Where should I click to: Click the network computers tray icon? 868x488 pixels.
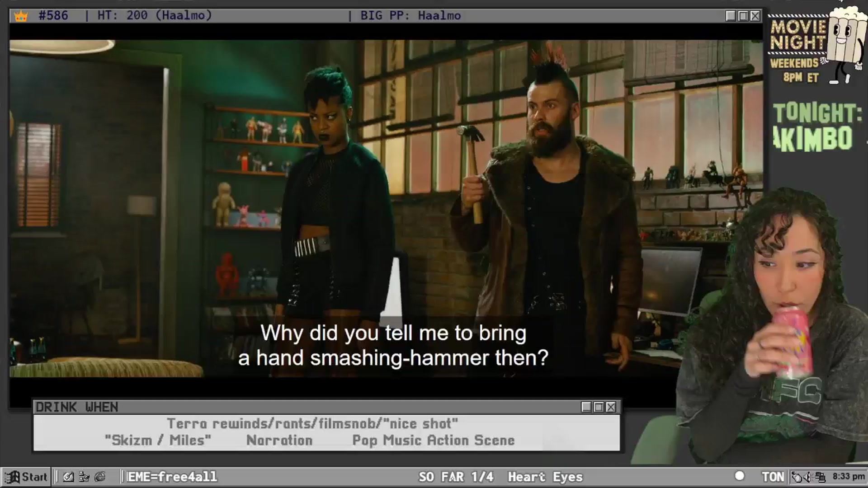(x=821, y=477)
